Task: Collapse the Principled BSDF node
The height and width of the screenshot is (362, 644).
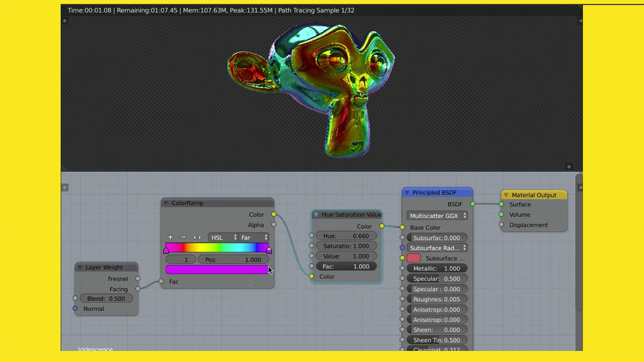Action: (407, 193)
